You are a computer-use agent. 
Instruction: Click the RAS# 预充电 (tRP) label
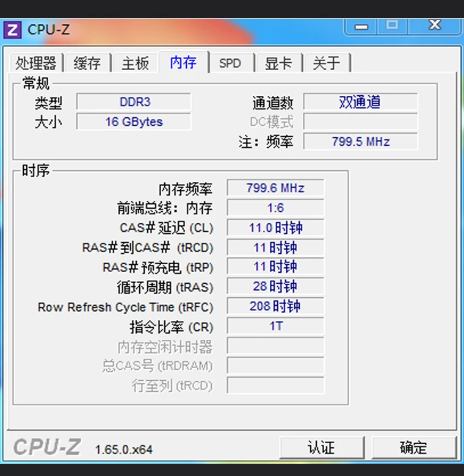click(x=158, y=267)
